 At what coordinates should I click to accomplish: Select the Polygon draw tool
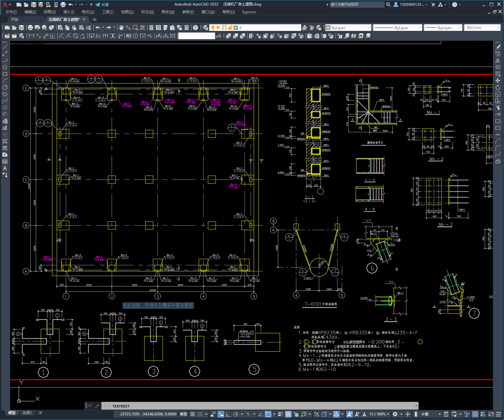point(5,67)
